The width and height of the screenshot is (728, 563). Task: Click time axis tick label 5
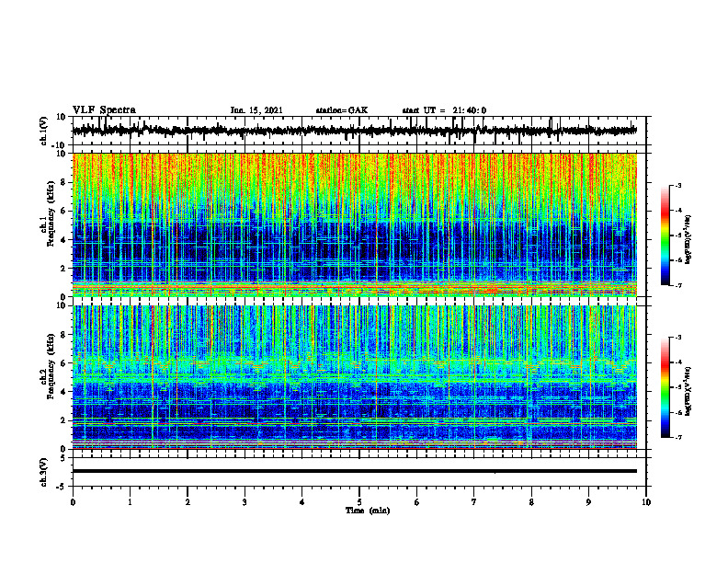[x=359, y=502]
